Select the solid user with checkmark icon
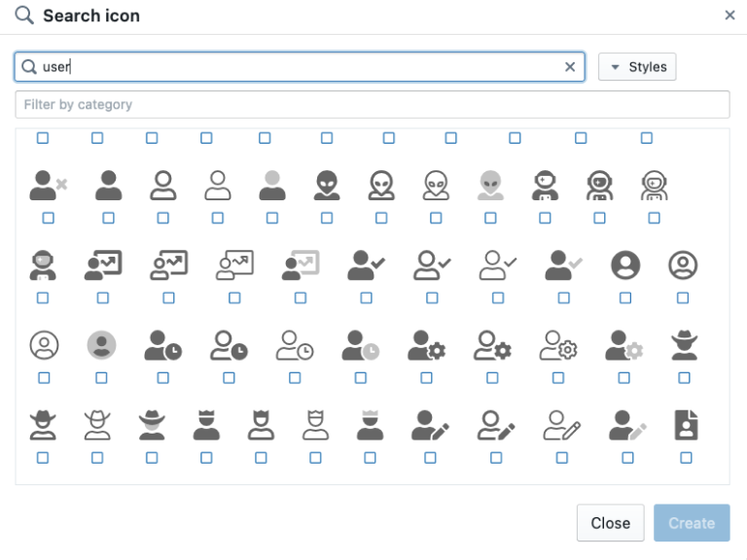This screenshot has height=560, width=747. (367, 265)
